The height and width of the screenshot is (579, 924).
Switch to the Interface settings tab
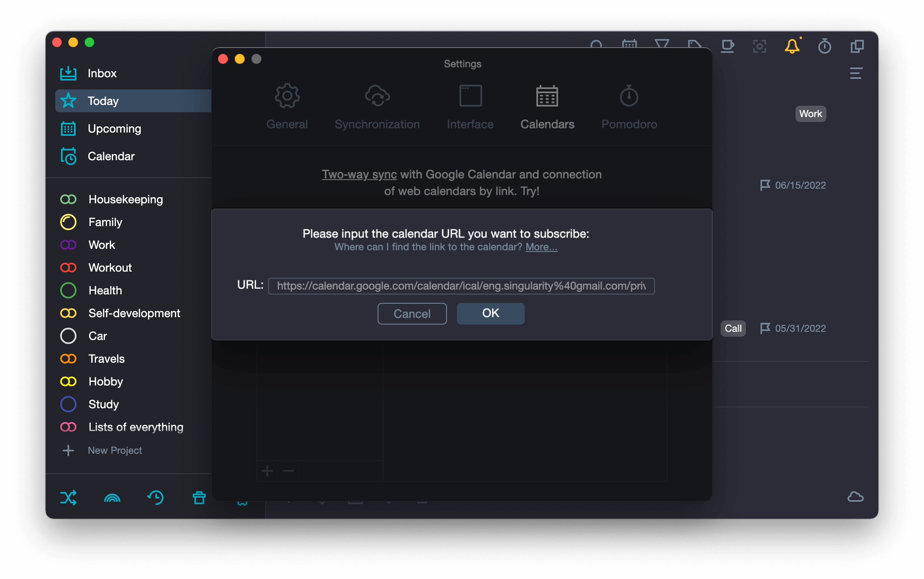[x=470, y=107]
